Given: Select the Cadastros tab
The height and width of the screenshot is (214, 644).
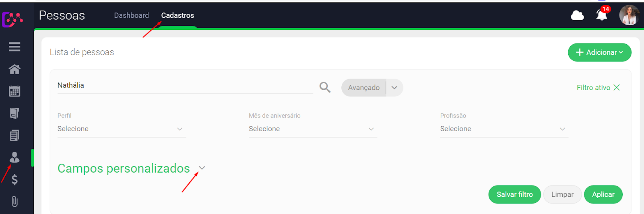Looking at the screenshot, I should pyautogui.click(x=178, y=15).
